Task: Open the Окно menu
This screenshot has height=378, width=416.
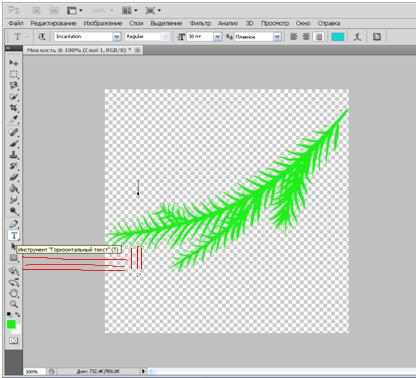Action: (303, 23)
